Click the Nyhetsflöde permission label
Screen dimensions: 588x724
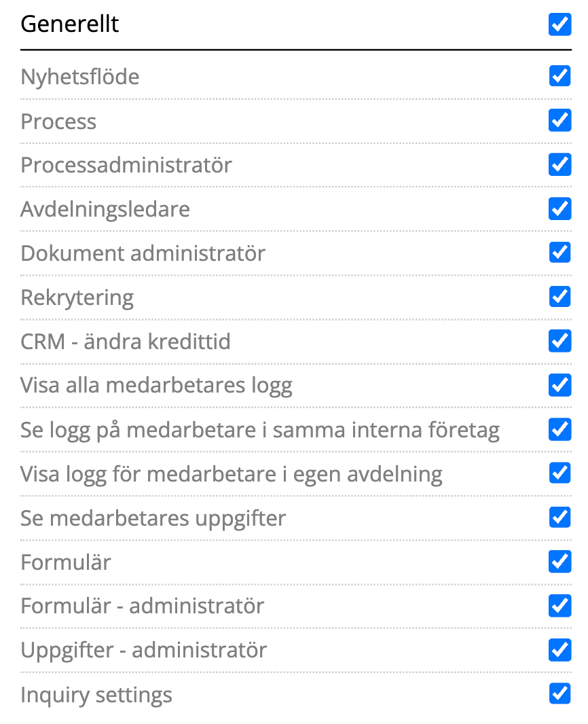(80, 77)
